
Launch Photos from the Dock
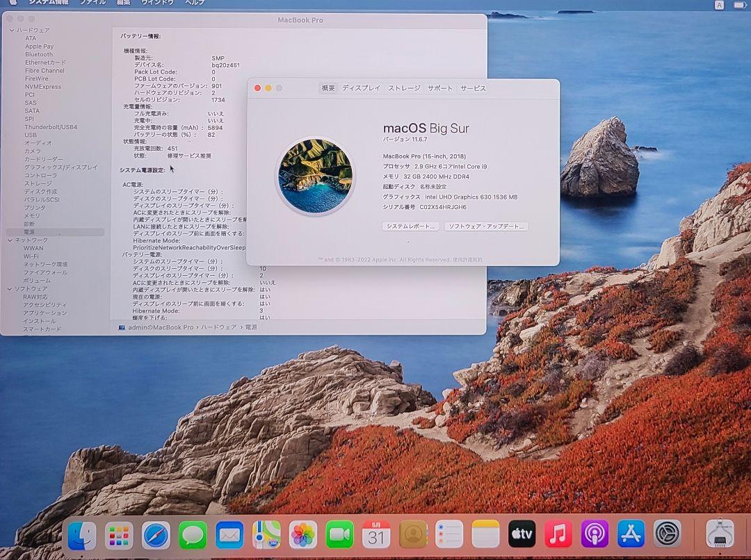[302, 534]
